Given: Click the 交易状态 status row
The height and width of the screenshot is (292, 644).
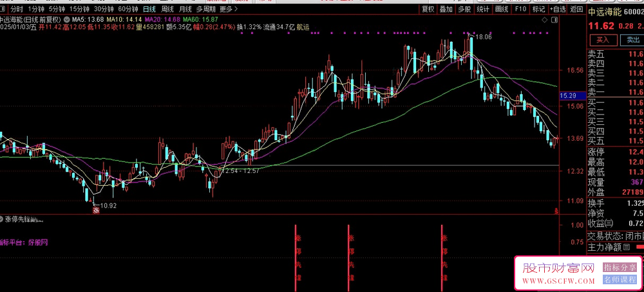Looking at the screenshot, I should click(x=615, y=237).
